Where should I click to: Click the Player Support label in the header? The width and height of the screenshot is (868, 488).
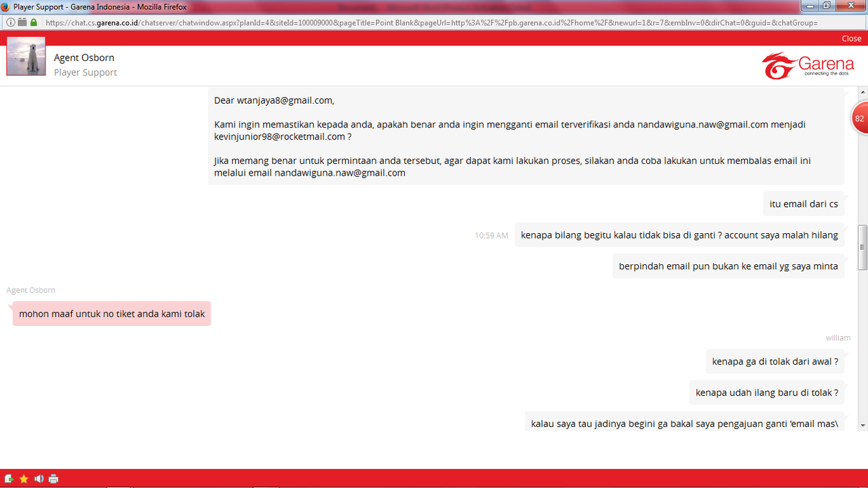pyautogui.click(x=85, y=73)
